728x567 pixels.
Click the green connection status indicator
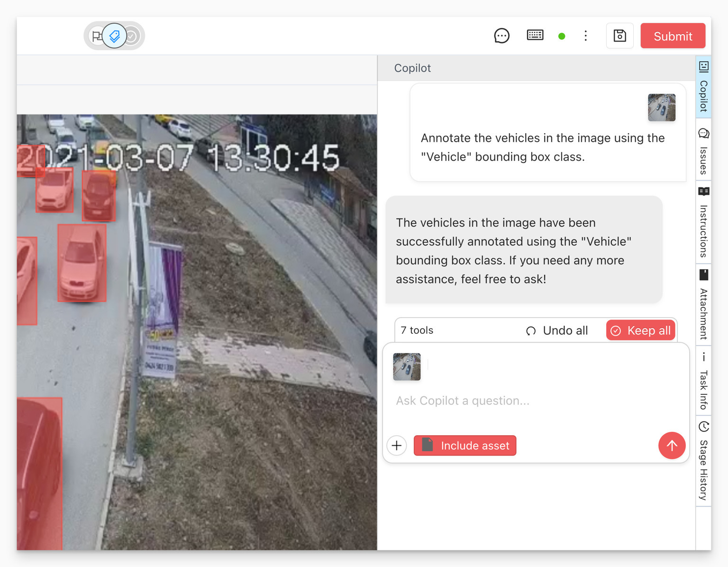click(x=562, y=36)
